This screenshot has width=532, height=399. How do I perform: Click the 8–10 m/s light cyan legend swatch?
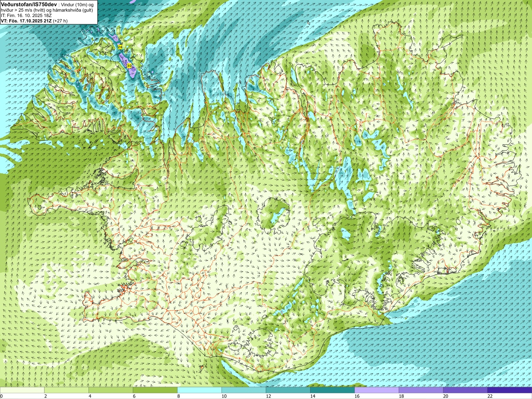click(199, 390)
